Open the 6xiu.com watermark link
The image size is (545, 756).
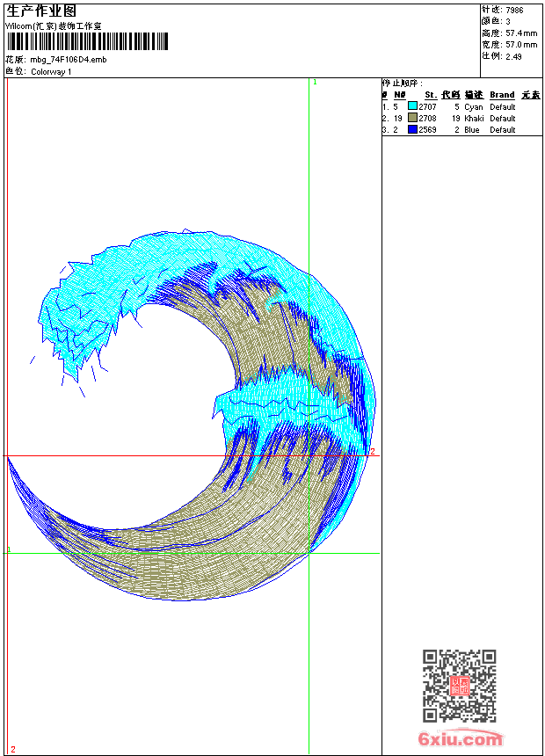(x=461, y=738)
